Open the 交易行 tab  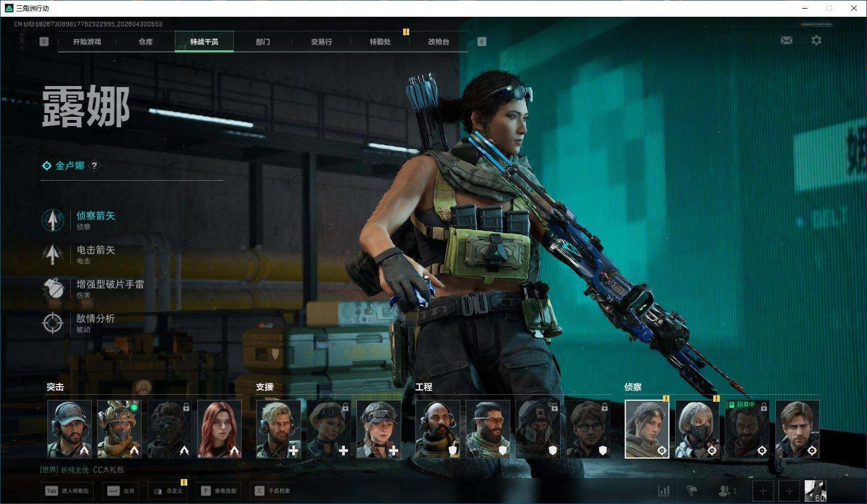click(321, 42)
